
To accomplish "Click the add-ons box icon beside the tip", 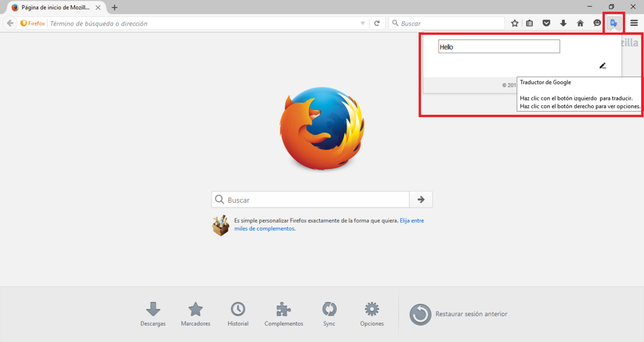I will 221,225.
